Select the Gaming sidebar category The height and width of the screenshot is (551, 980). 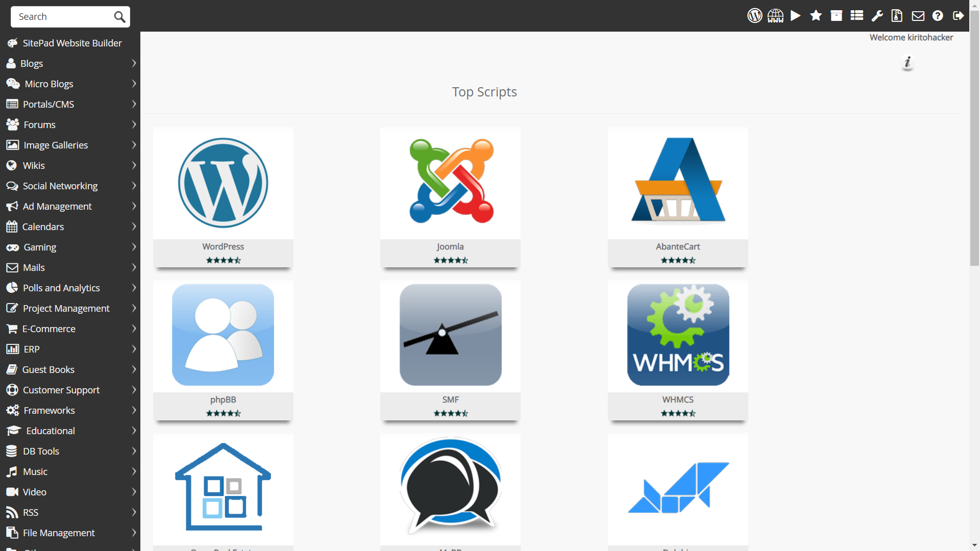coord(70,247)
